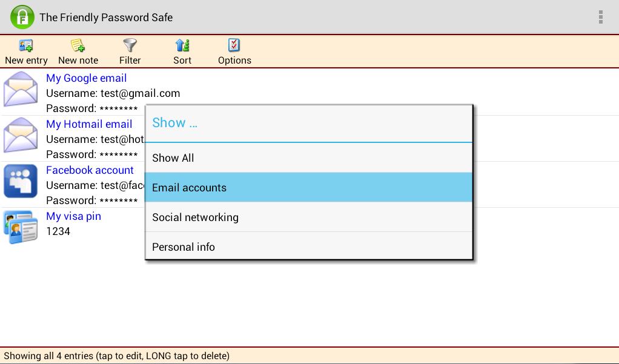The image size is (619, 364).
Task: Open the My visa pin entry title
Action: click(x=73, y=216)
